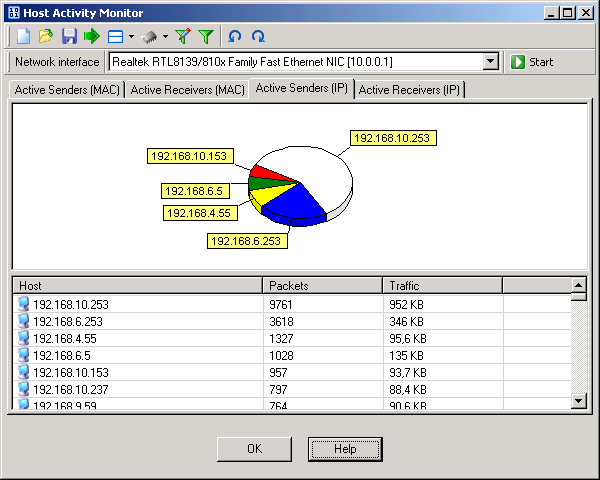
Task: Sort by the Packets column header
Action: click(322, 285)
